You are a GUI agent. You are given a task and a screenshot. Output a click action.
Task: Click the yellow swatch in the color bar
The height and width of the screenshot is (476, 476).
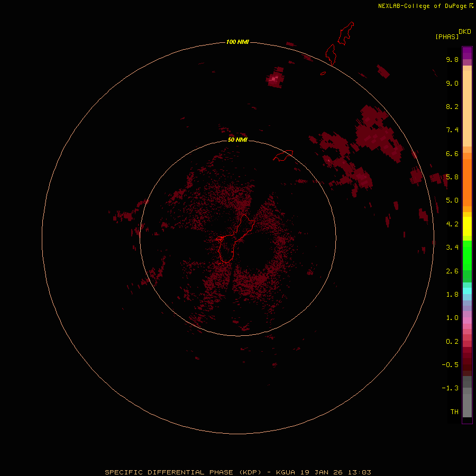click(x=467, y=226)
